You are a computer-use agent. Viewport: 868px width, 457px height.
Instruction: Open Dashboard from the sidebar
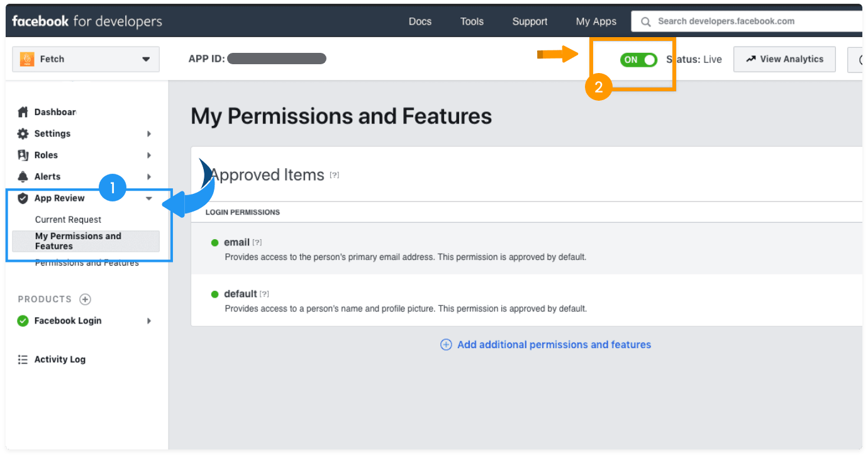click(55, 112)
